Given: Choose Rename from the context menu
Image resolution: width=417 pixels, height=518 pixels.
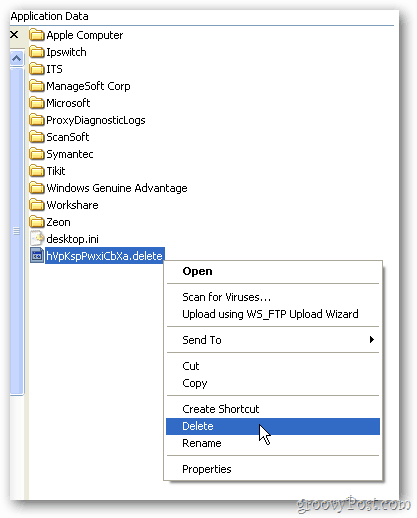Looking at the screenshot, I should [x=273, y=443].
